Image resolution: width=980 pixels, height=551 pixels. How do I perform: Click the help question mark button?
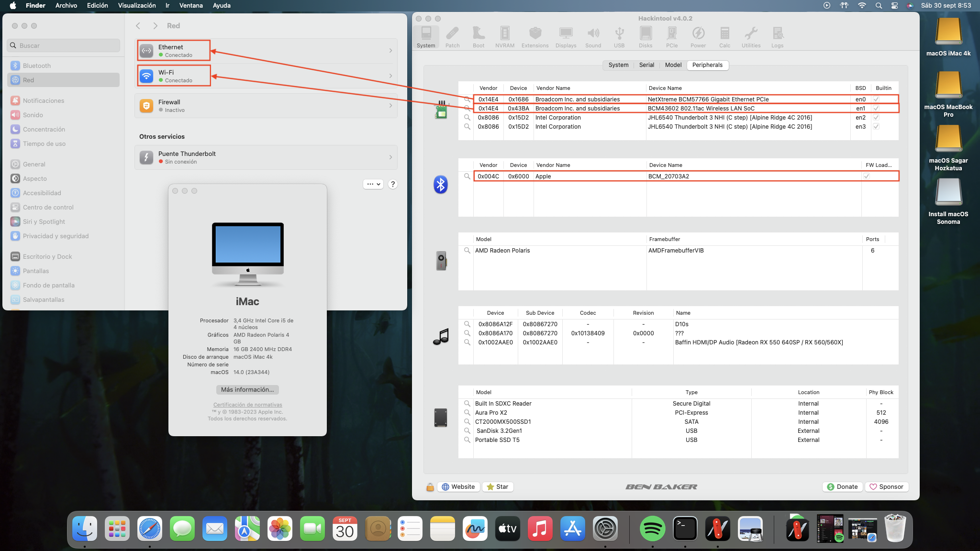(x=393, y=184)
